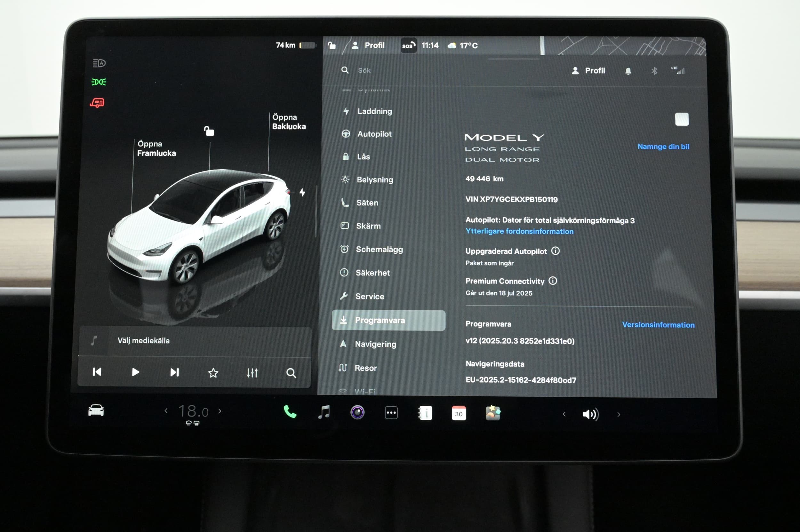Tap weather icon showing 17°C
Image resolution: width=800 pixels, height=532 pixels.
452,45
